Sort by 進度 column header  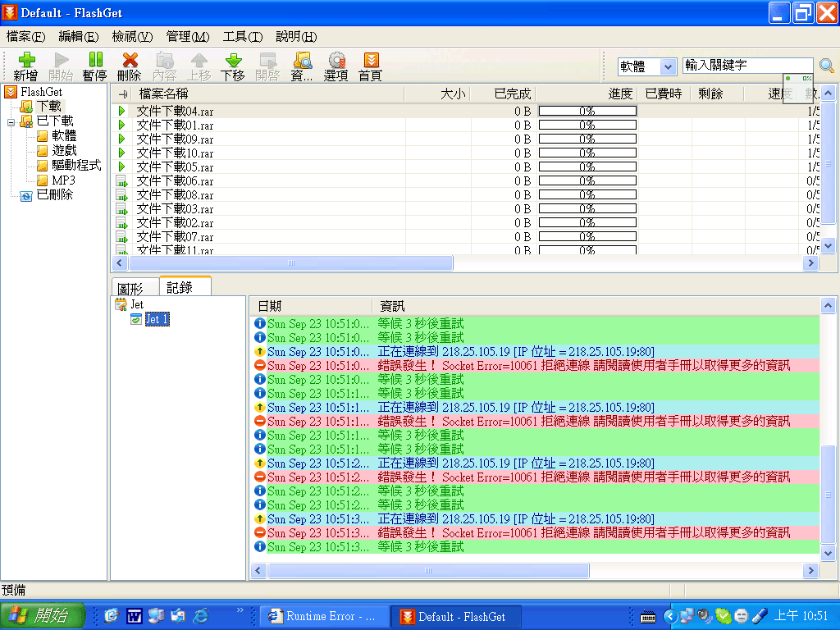[x=587, y=94]
